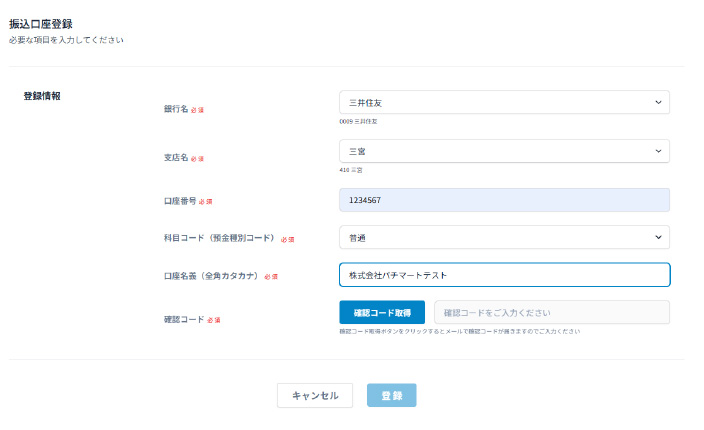Click the 口座番号 field label
Viewport: 704px width, 430px height.
click(180, 201)
